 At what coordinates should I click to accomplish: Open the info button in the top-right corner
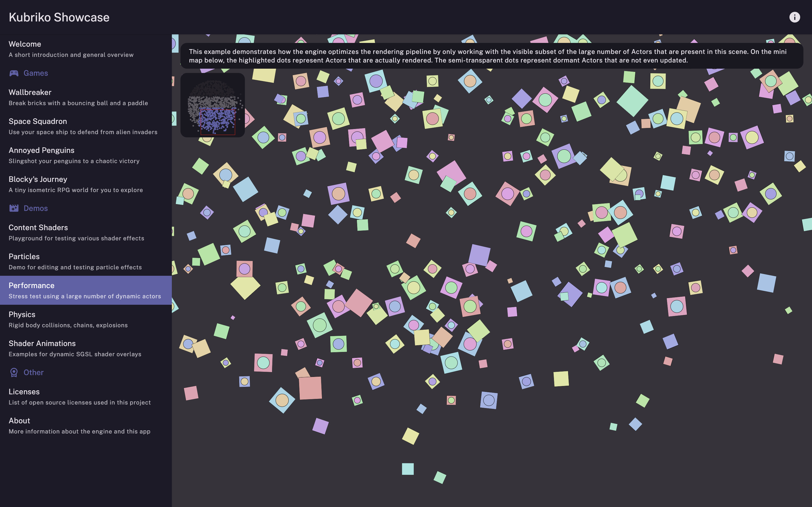pos(795,17)
